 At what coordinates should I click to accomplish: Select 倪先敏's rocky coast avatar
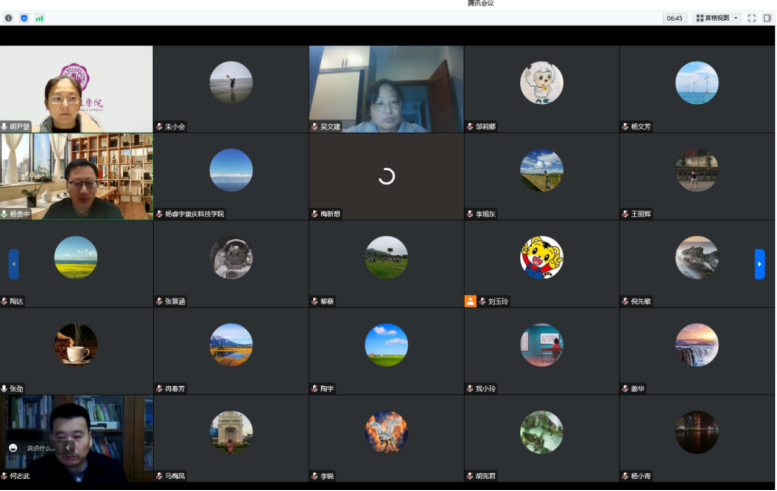[x=697, y=257]
